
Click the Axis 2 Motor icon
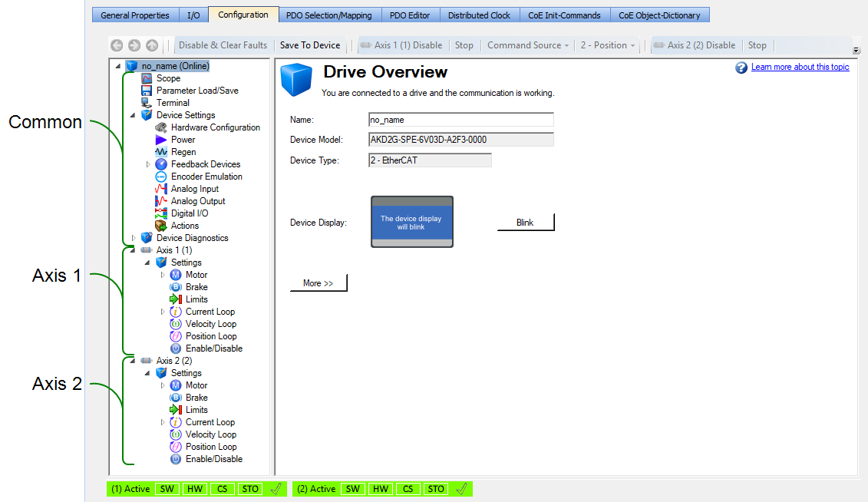(176, 385)
